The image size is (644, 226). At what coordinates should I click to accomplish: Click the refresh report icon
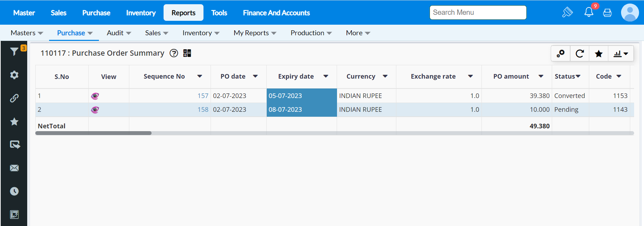tap(579, 54)
